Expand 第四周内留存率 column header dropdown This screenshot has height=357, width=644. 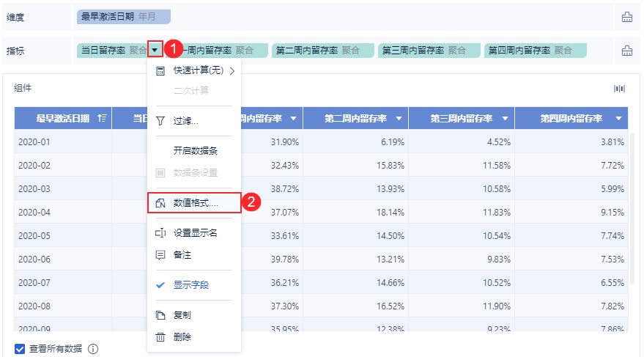pyautogui.click(x=619, y=119)
